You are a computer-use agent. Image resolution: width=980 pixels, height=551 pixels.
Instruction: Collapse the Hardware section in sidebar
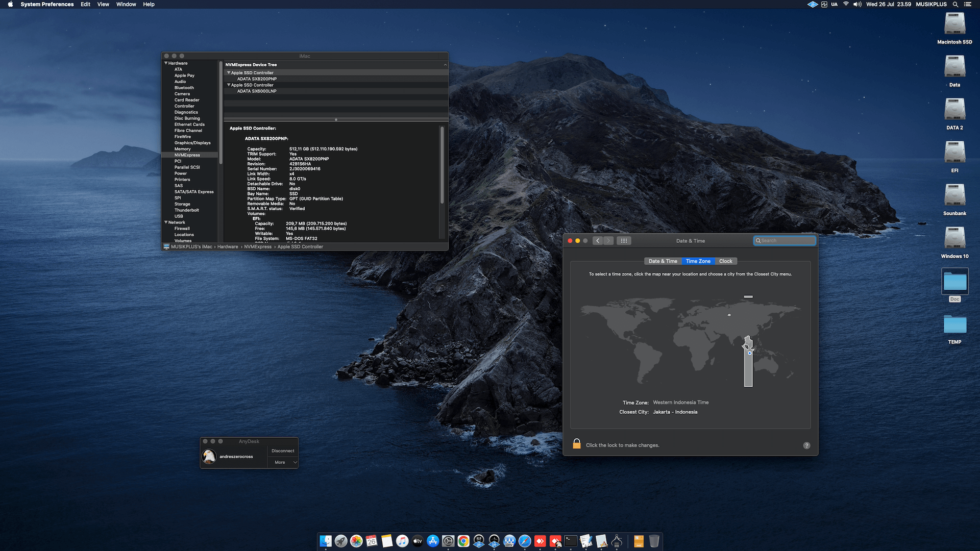pyautogui.click(x=166, y=63)
